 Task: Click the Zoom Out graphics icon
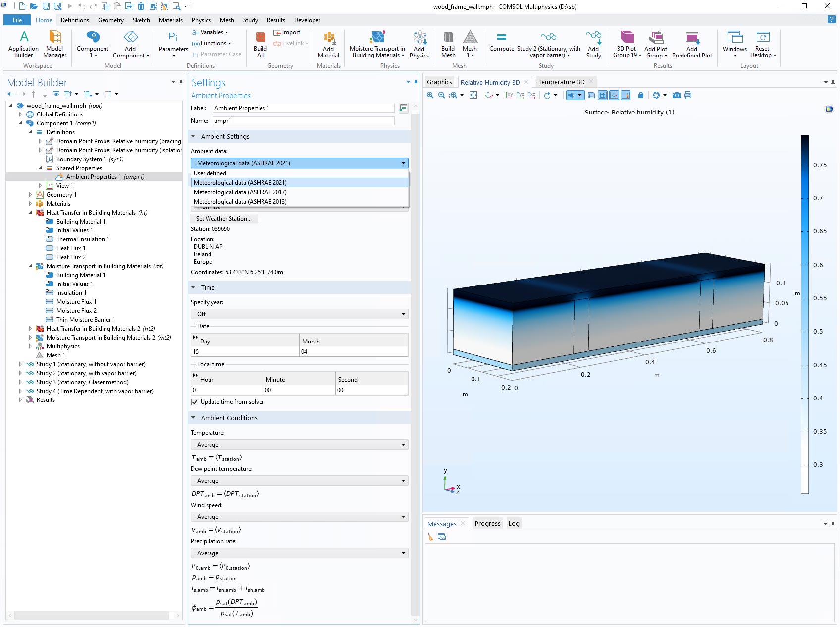(441, 95)
